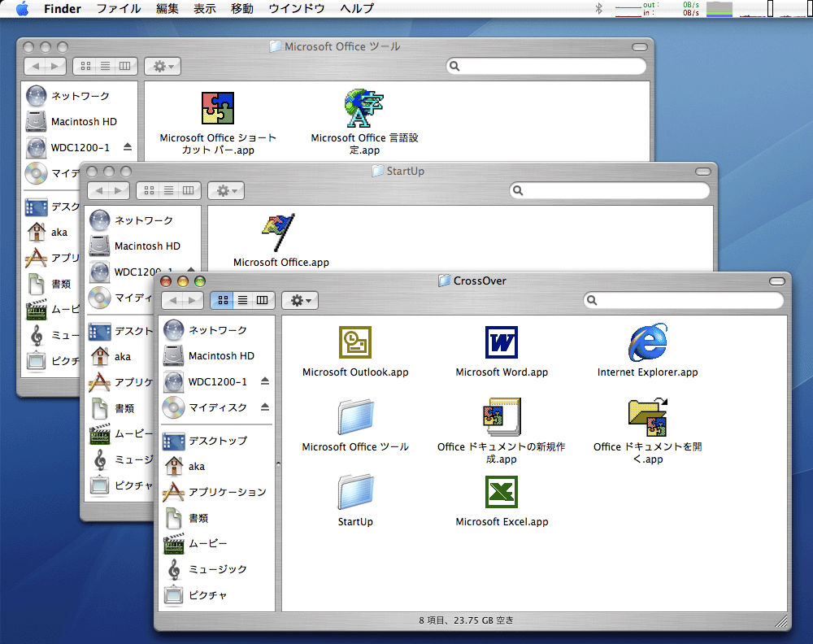Image resolution: width=813 pixels, height=644 pixels.
Task: Open search options magnifier in StartUp window
Action: (518, 191)
